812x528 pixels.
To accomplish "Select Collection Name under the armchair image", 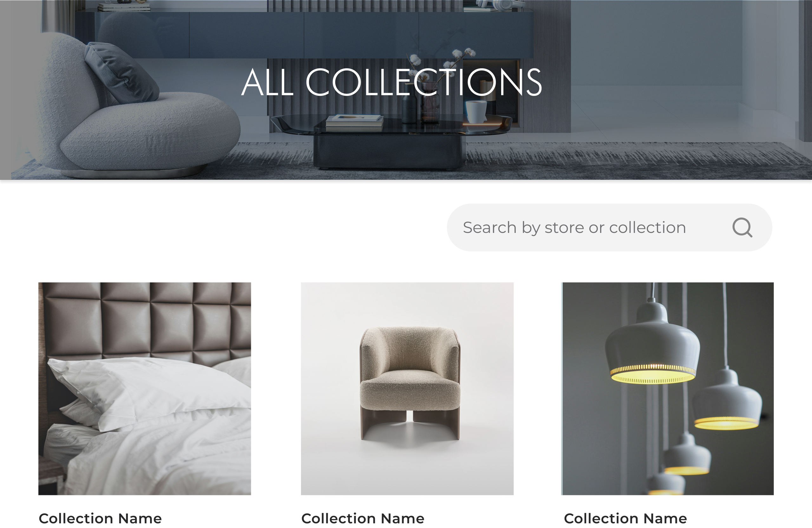I will (x=363, y=518).
